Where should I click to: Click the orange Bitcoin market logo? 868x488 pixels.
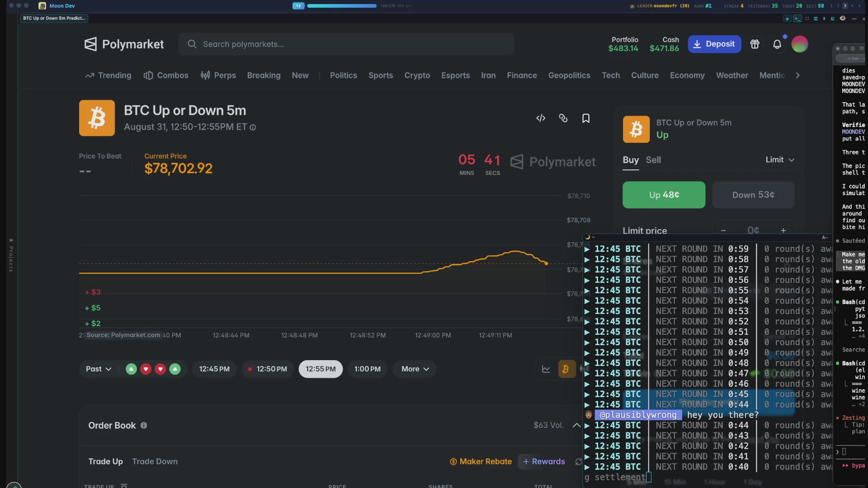click(x=97, y=118)
